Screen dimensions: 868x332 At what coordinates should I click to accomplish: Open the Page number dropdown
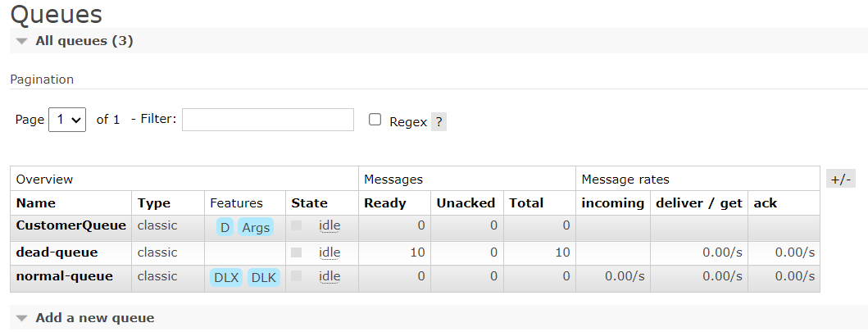coord(67,120)
